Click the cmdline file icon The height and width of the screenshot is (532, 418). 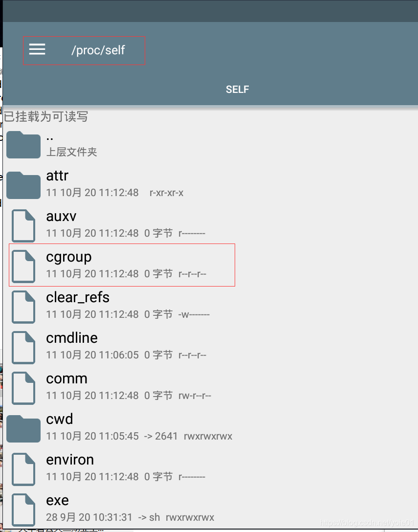(x=23, y=348)
